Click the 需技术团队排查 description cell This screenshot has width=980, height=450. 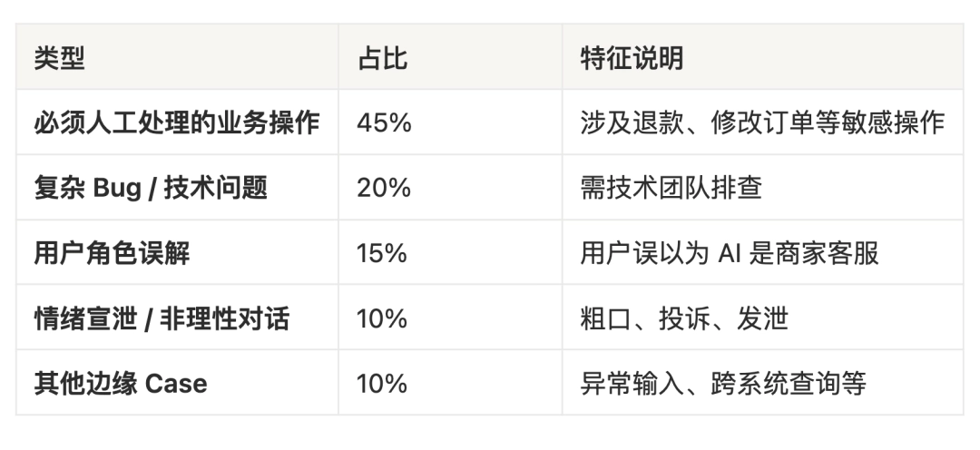click(671, 188)
